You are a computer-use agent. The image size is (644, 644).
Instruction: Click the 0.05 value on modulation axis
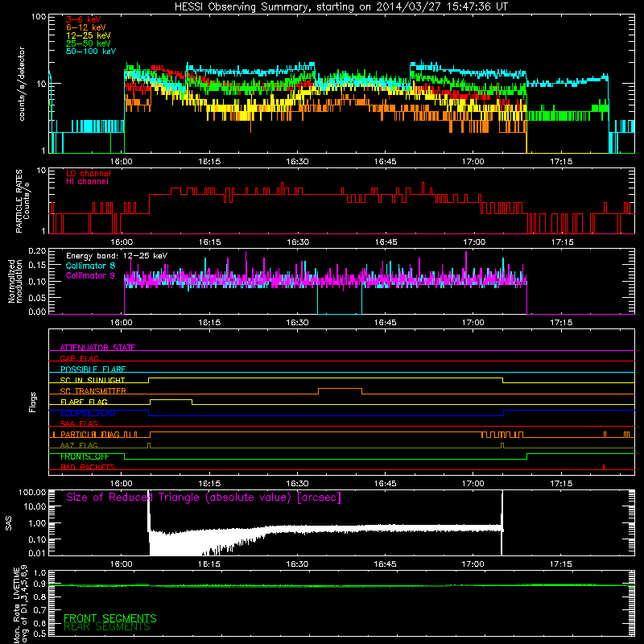tap(37, 297)
